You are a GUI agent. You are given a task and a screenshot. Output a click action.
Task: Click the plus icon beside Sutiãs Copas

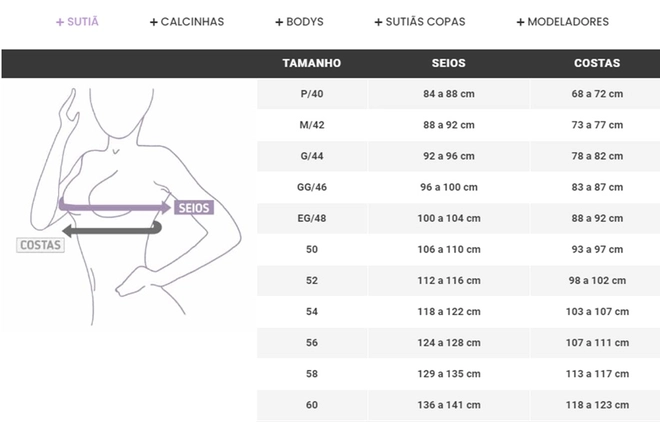(x=378, y=22)
